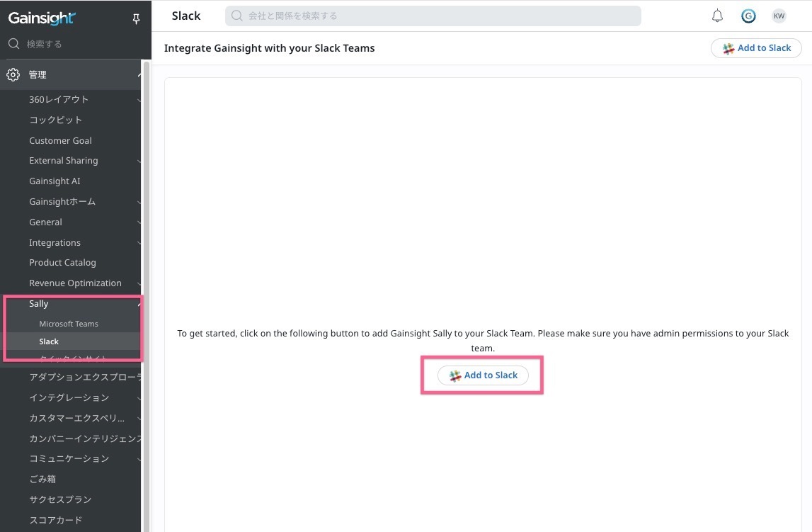
Task: Expand the External Sharing menu
Action: [x=139, y=161]
